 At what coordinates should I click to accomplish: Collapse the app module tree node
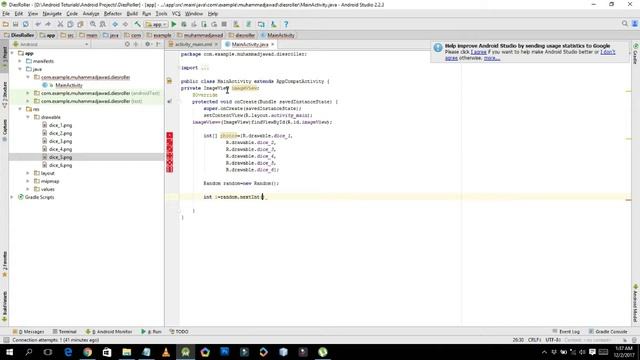(12, 53)
